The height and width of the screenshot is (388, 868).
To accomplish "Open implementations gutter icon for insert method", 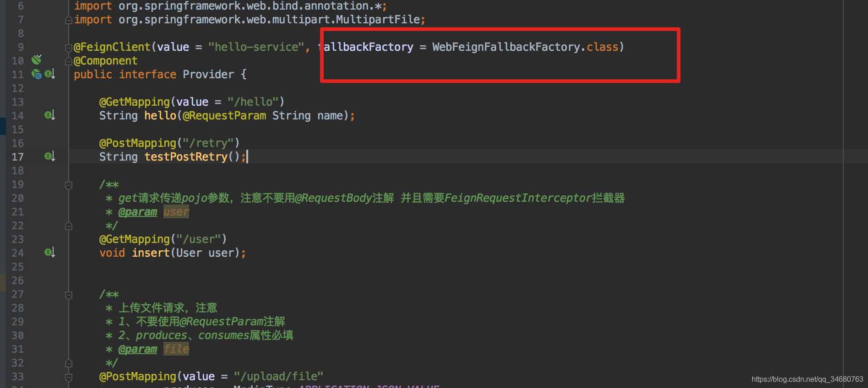I will [50, 253].
